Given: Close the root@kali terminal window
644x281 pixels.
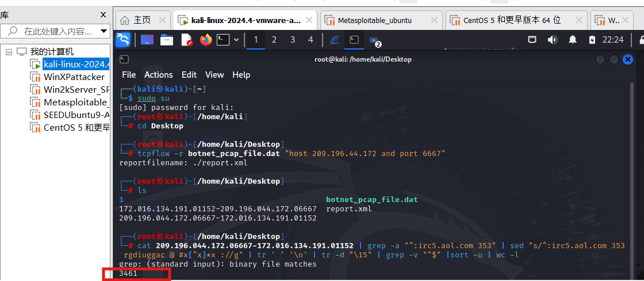Looking at the screenshot, I should point(627,60).
